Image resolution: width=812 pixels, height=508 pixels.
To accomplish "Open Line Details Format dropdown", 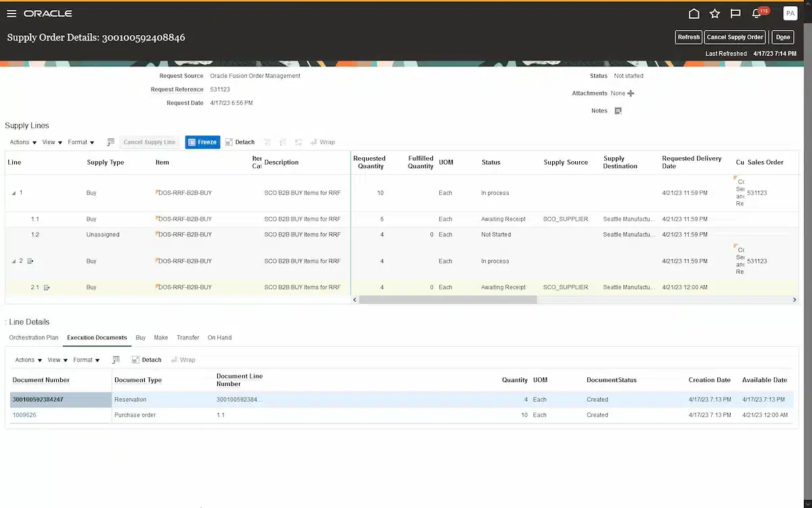I will tap(87, 360).
